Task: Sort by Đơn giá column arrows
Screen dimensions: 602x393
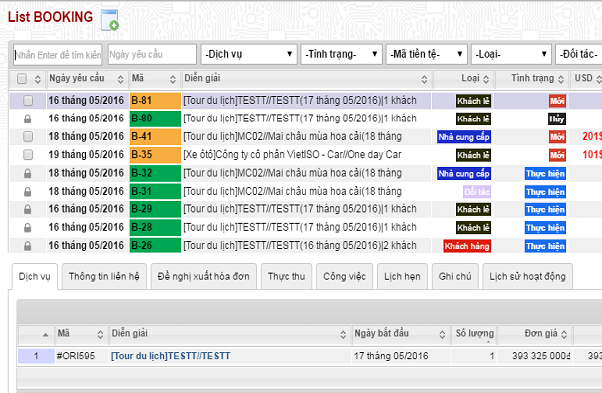Action: pos(564,334)
